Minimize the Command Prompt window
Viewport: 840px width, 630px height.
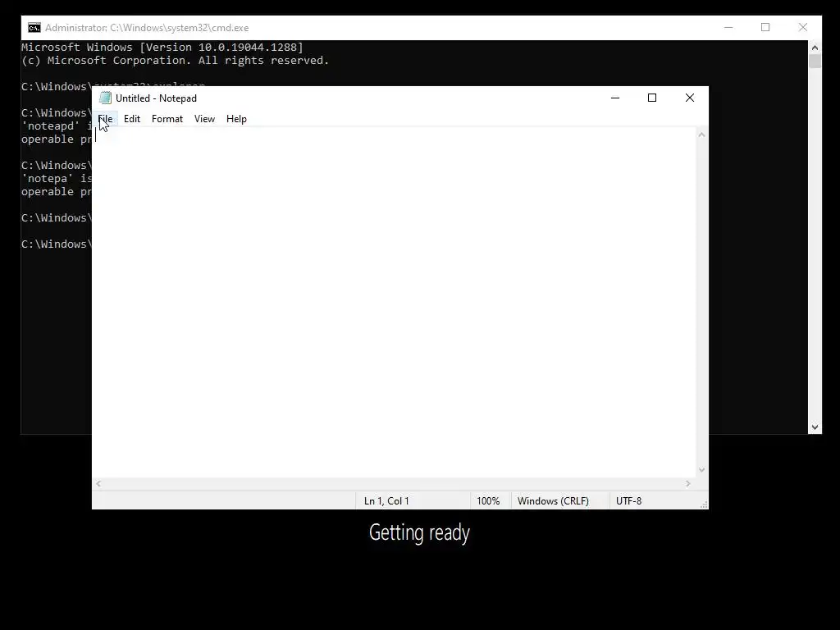[728, 27]
